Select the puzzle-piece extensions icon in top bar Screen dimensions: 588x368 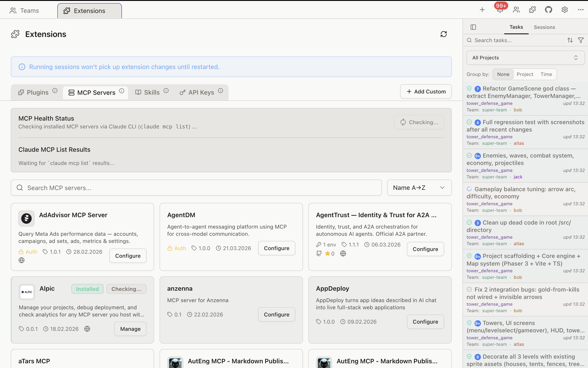click(x=532, y=10)
